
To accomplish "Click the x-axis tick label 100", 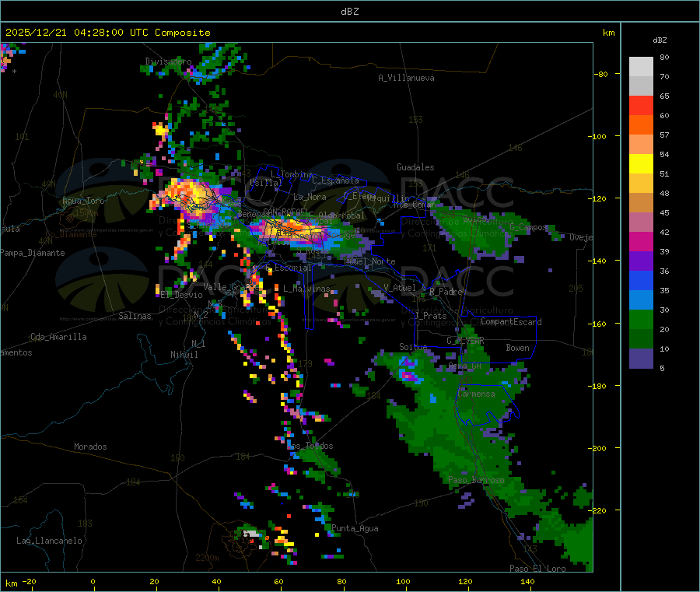I will click(x=404, y=582).
